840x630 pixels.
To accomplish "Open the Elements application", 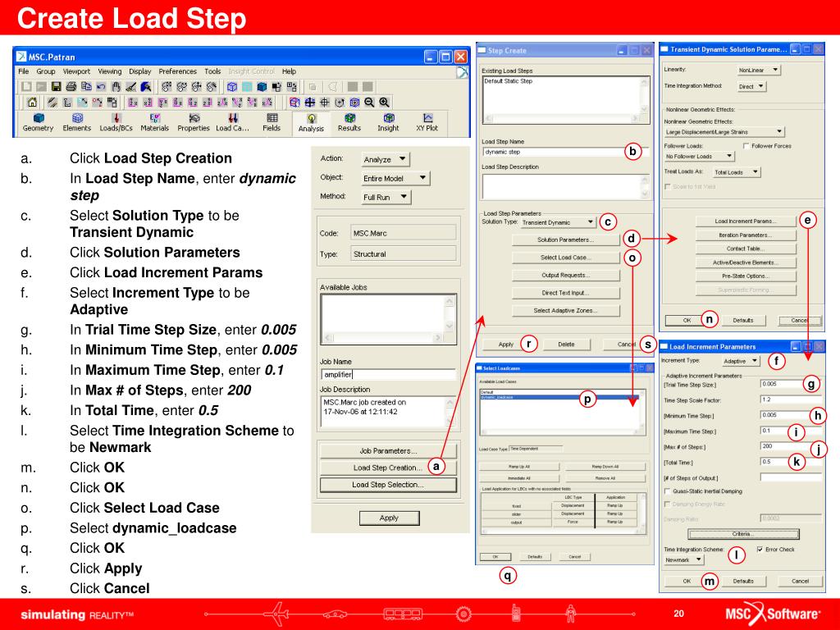I will click(x=77, y=123).
